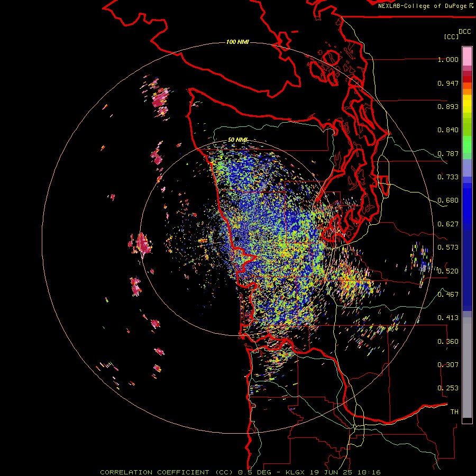
Task: Click the TH label on color scale
Action: pyautogui.click(x=454, y=412)
